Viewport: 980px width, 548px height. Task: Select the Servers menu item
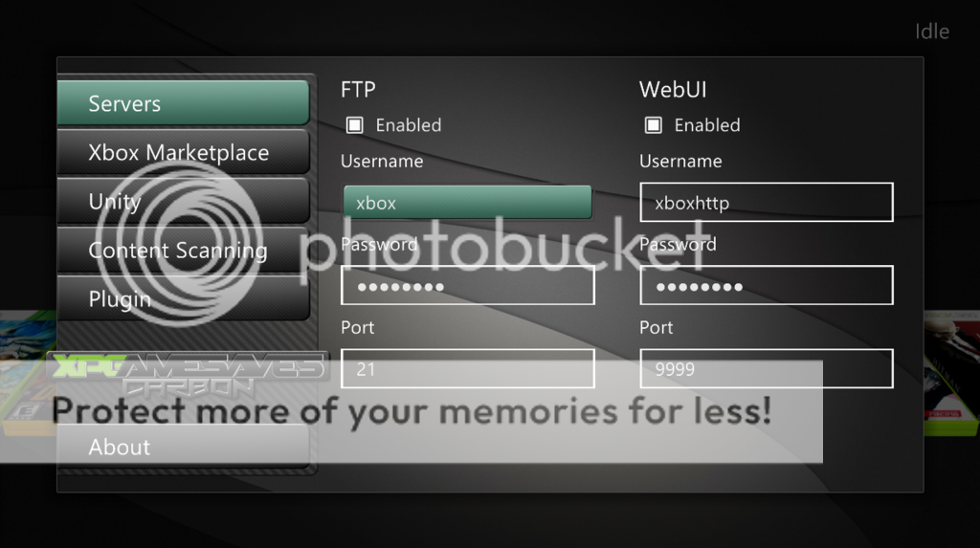click(x=183, y=103)
